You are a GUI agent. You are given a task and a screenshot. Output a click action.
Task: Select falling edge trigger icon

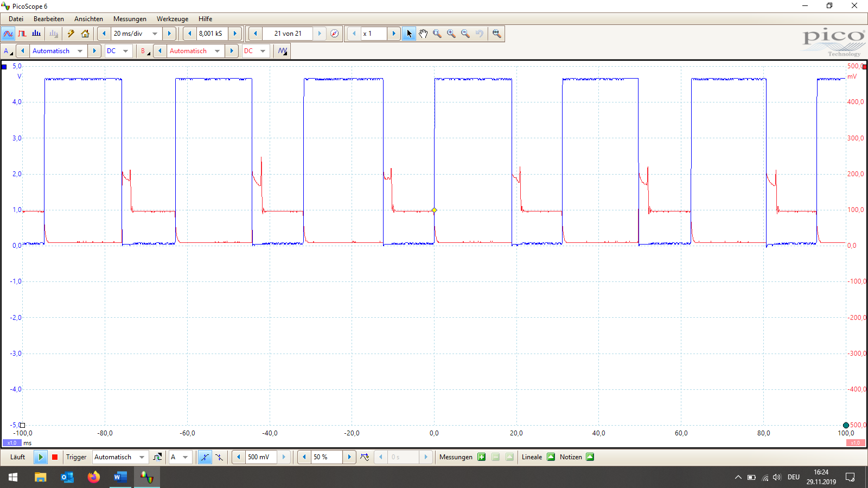click(219, 457)
